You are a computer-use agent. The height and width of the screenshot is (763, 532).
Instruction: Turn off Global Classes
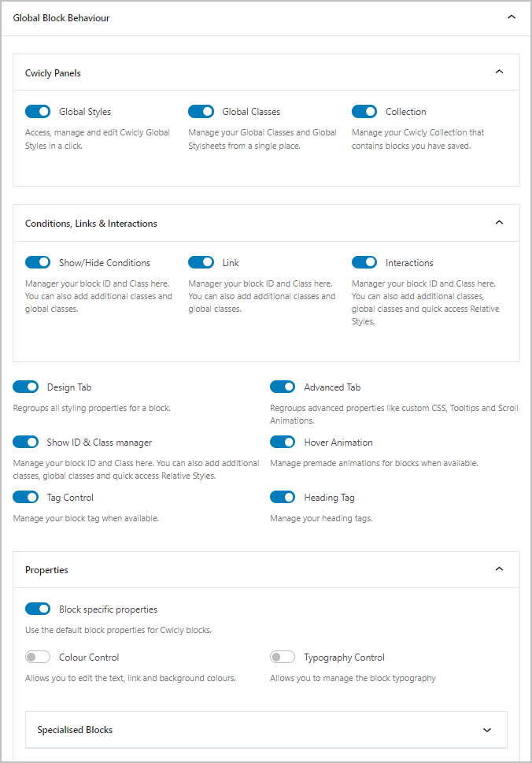click(x=201, y=112)
